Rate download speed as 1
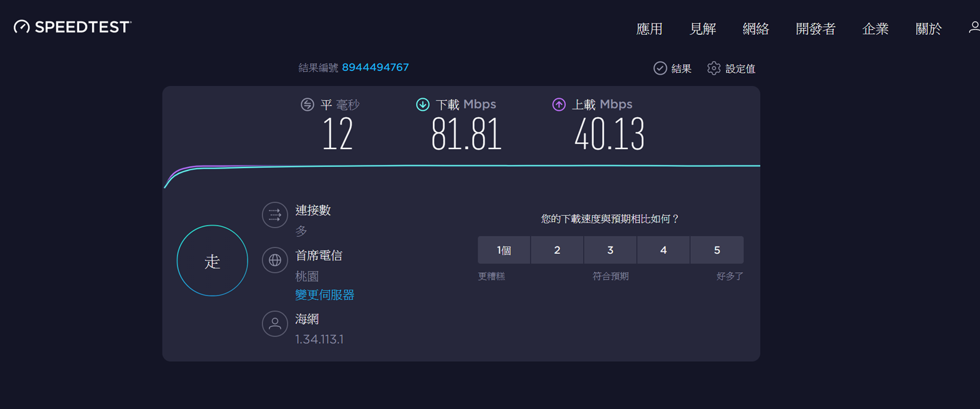The image size is (980, 409). (x=504, y=250)
